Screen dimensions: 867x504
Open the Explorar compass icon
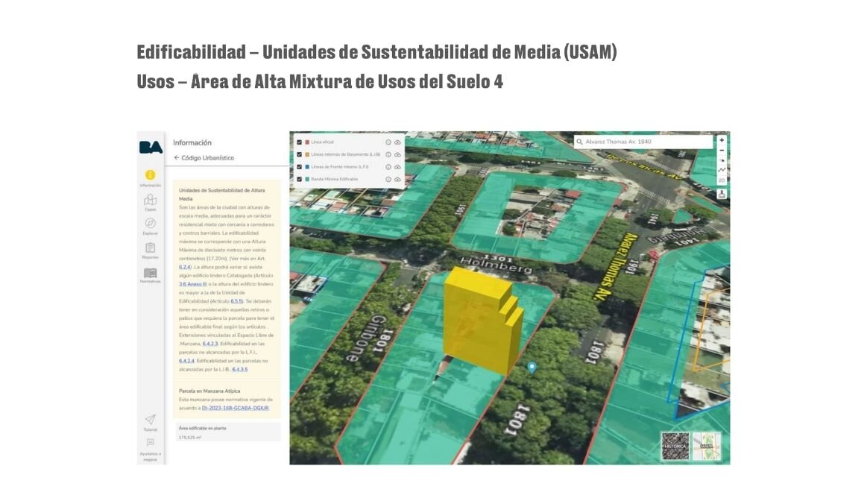150,224
